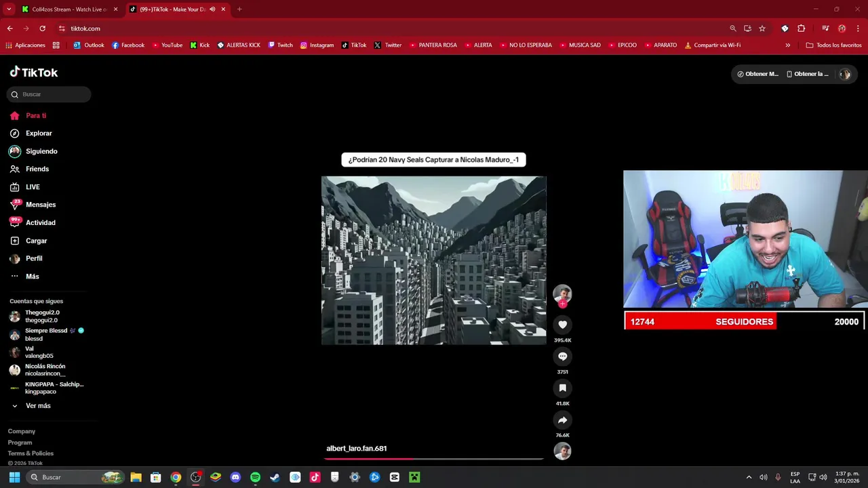The height and width of the screenshot is (488, 868).
Task: Open OBS Studio from the taskbar
Action: pyautogui.click(x=196, y=477)
